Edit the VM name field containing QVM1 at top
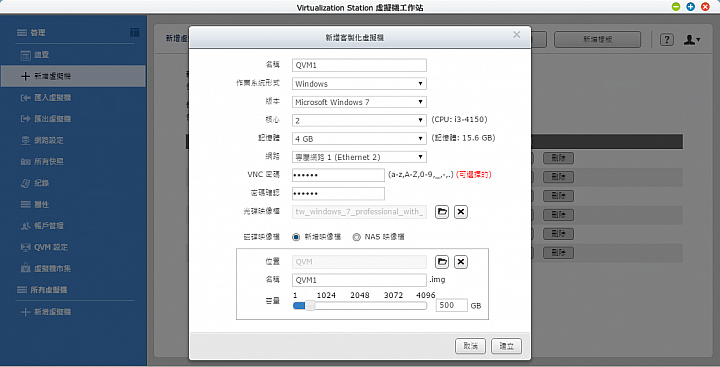The image size is (720, 367). tap(359, 65)
